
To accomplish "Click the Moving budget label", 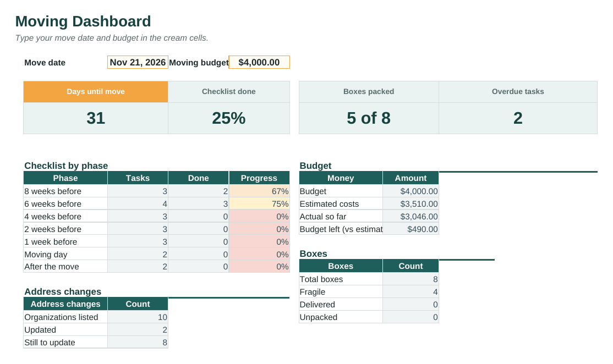I will pos(199,63).
